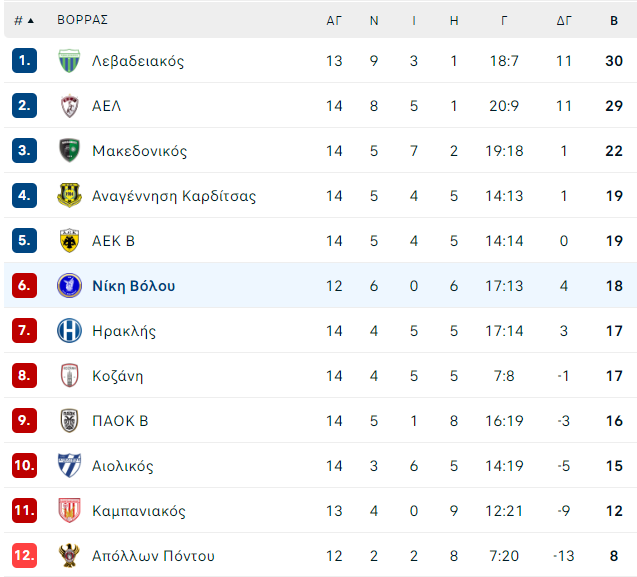Click the ΠΑΟΚ Β black eagle crest
This screenshot has width=637, height=577.
(69, 421)
